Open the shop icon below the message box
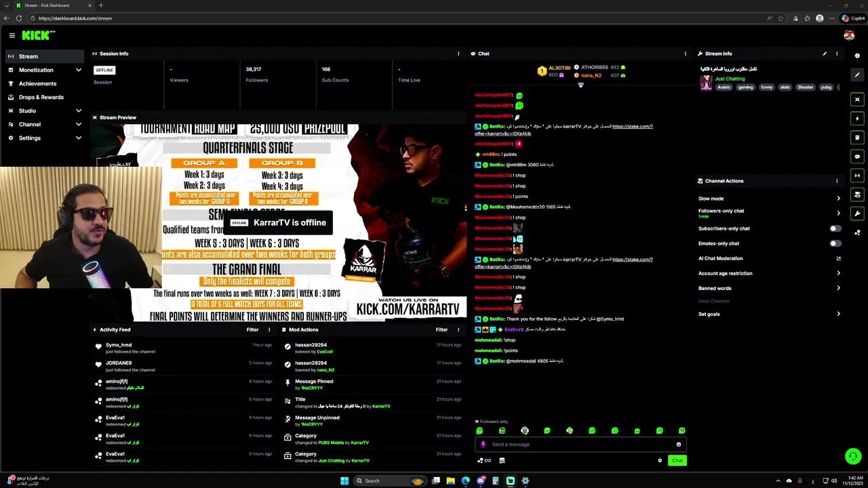 (x=502, y=461)
